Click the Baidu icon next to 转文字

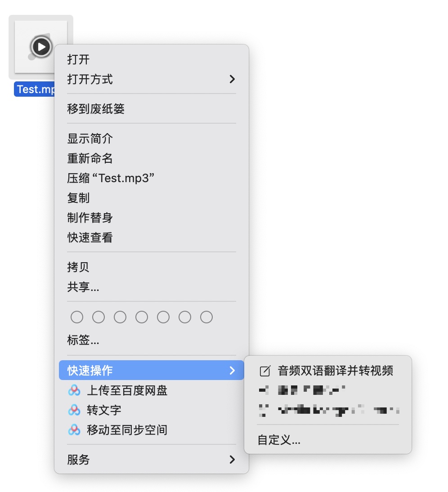(x=74, y=410)
